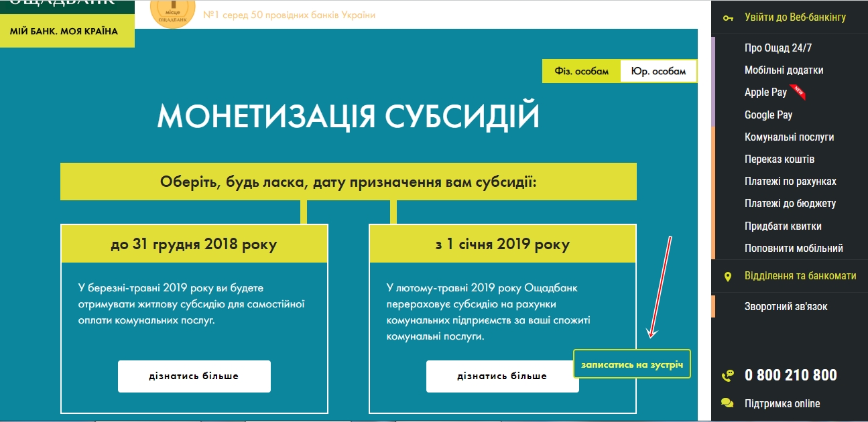This screenshot has height=422, width=868.
Task: Click the chat bubbles icon for online support
Action: point(727,403)
